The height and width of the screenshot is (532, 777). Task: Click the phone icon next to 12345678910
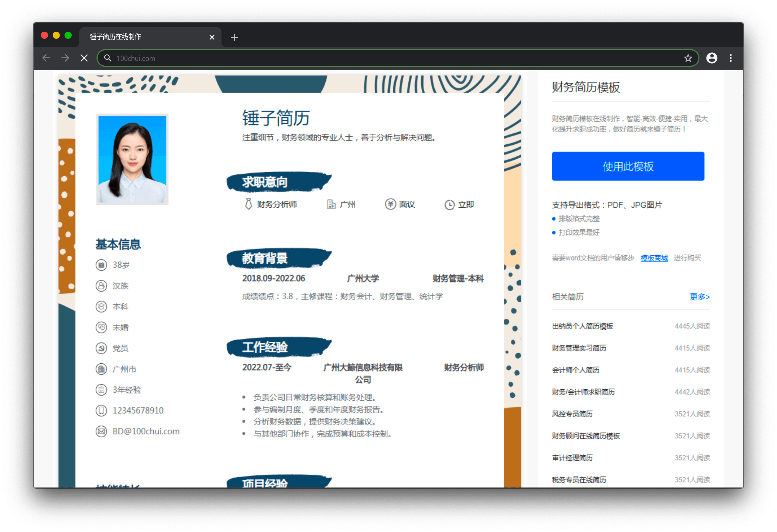click(101, 410)
